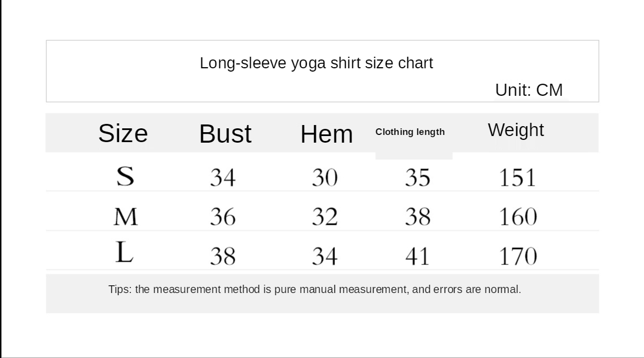Select the L size row label

point(124,253)
